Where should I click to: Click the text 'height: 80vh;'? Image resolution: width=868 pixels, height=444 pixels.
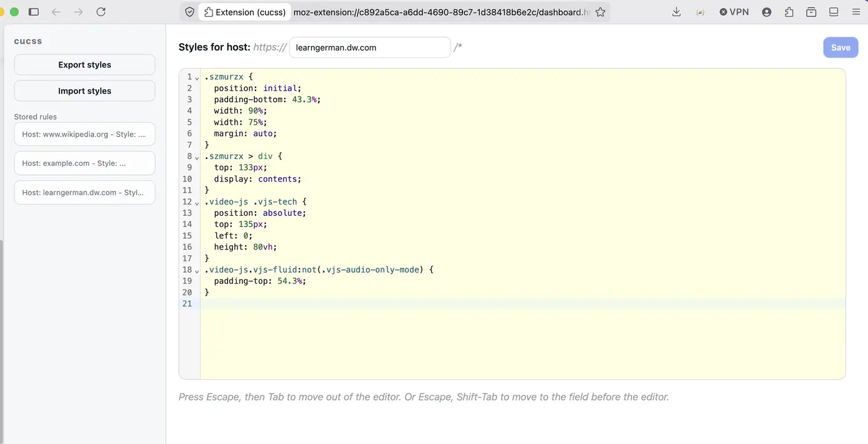point(246,247)
